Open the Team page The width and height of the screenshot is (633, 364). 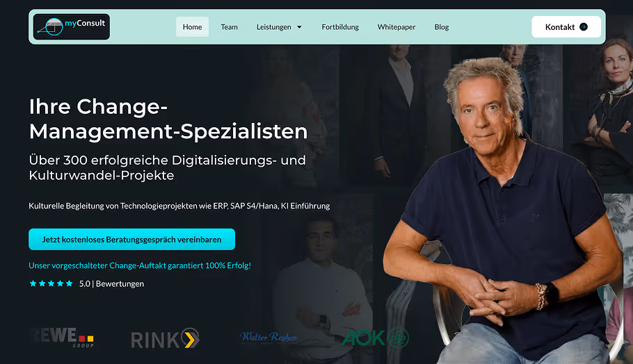[229, 27]
